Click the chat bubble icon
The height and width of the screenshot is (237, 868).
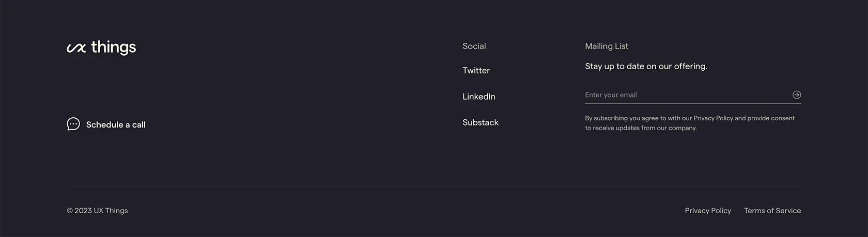[73, 124]
